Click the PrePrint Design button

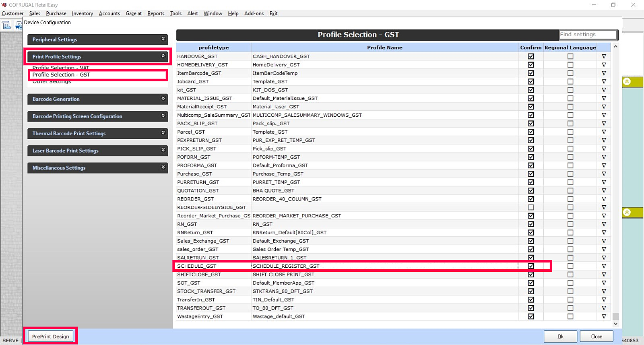point(51,336)
